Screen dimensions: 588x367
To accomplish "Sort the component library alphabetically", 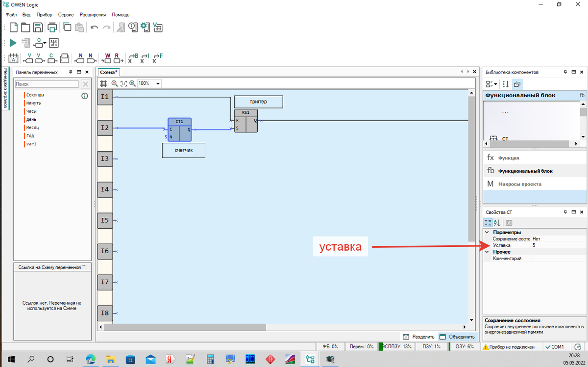I will (x=506, y=84).
